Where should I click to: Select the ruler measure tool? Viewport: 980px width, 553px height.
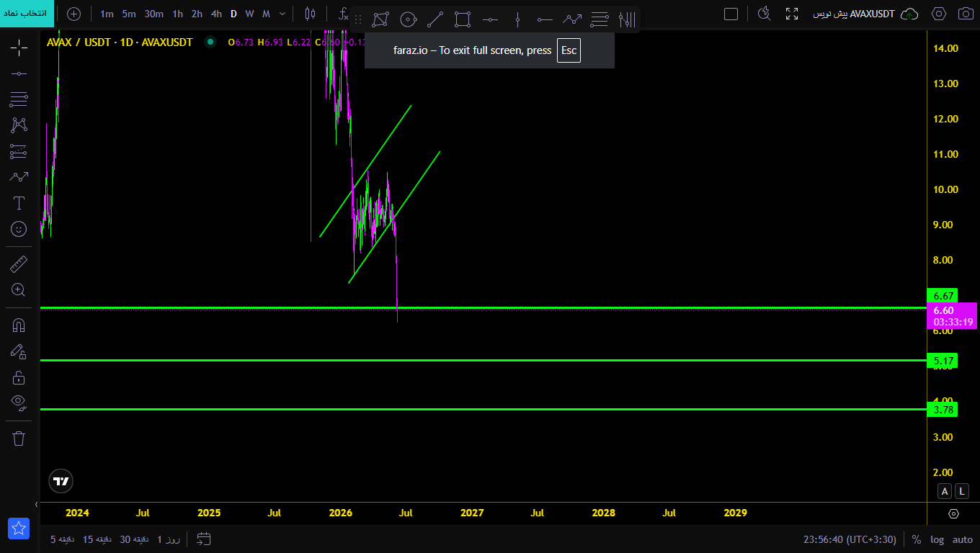19,264
